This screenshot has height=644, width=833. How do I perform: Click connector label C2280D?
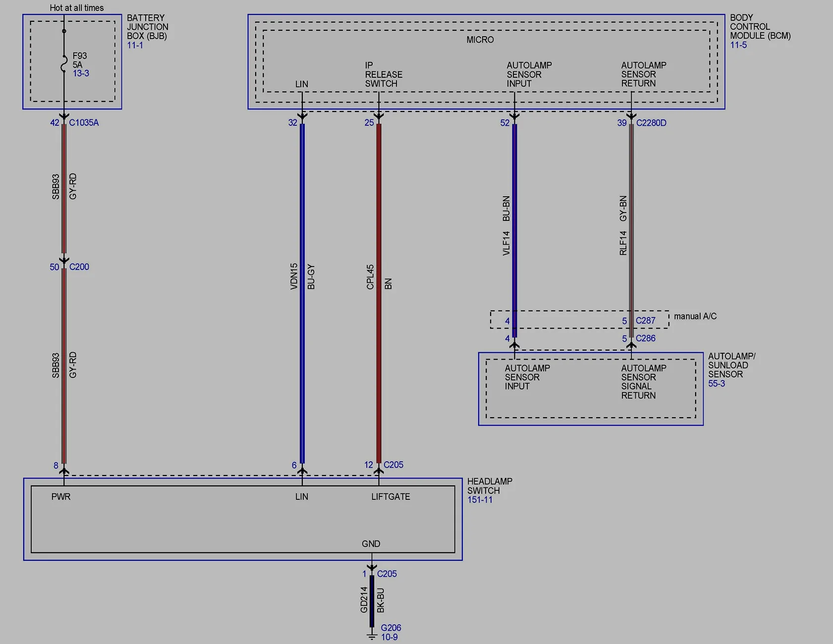651,123
